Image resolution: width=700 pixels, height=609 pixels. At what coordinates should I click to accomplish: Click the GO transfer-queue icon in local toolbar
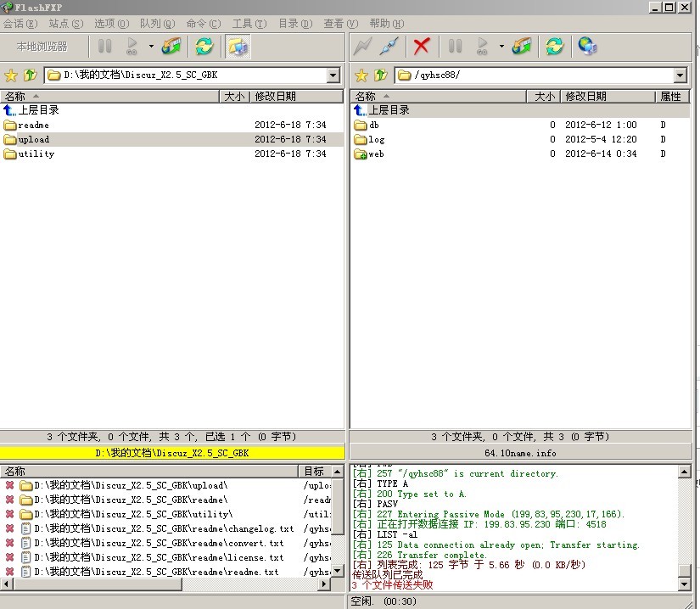click(132, 46)
